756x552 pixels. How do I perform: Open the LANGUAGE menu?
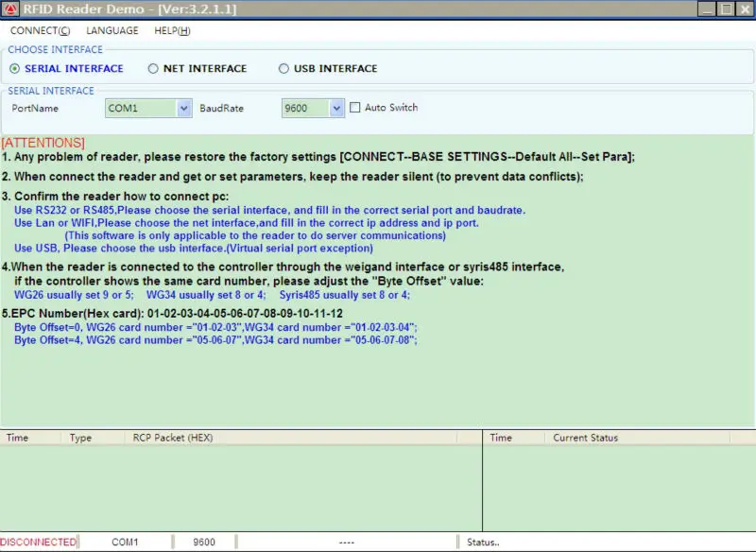(112, 31)
